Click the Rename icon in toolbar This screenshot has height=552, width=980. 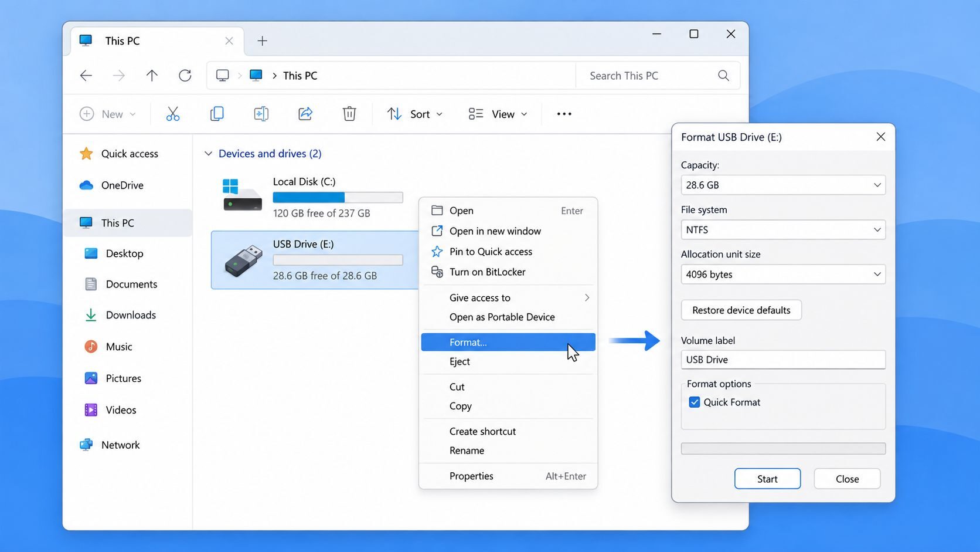261,114
